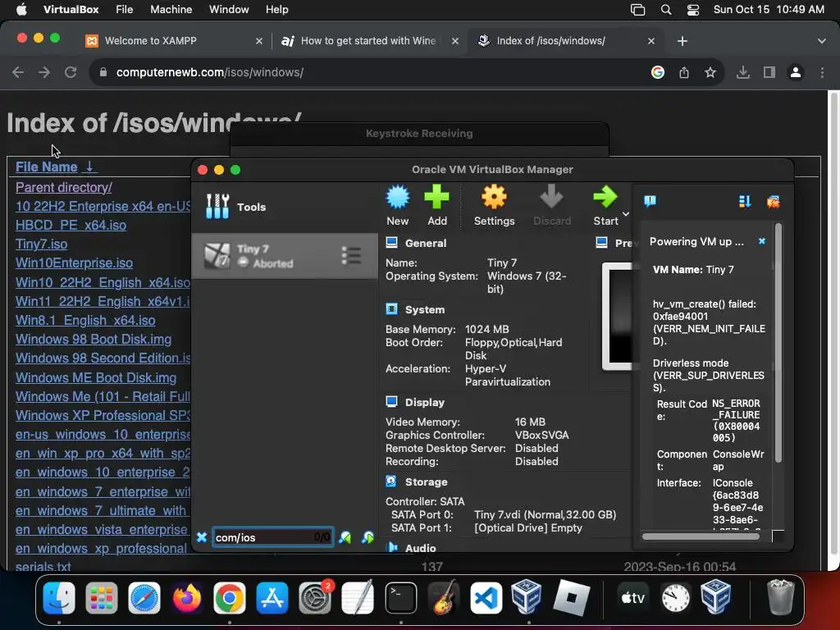Viewport: 840px width, 630px height.
Task: Open a new Chrome tab
Action: 682,41
